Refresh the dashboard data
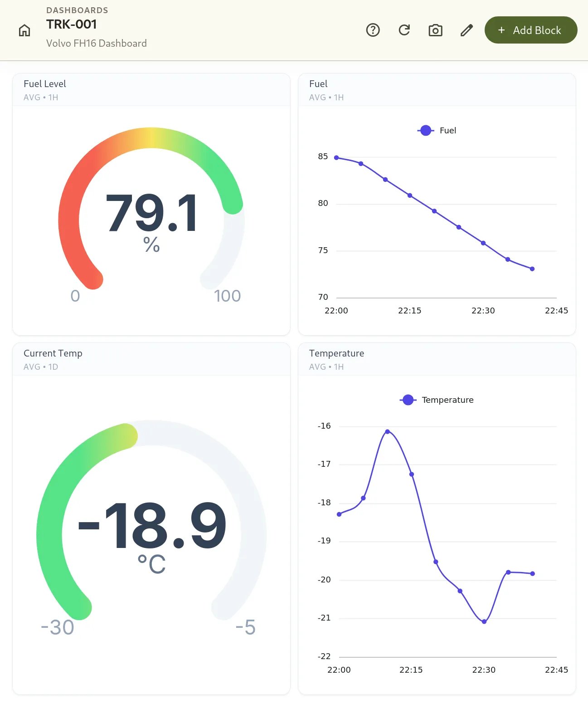Viewport: 588px width, 709px height. (x=404, y=30)
